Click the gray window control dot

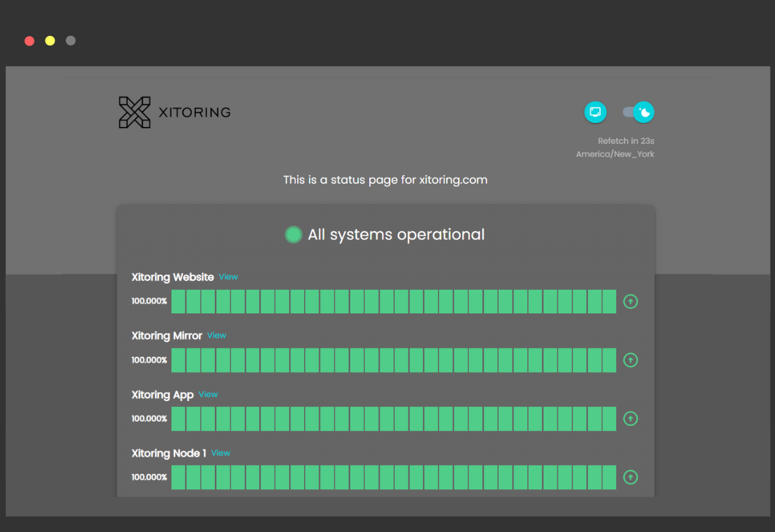71,41
